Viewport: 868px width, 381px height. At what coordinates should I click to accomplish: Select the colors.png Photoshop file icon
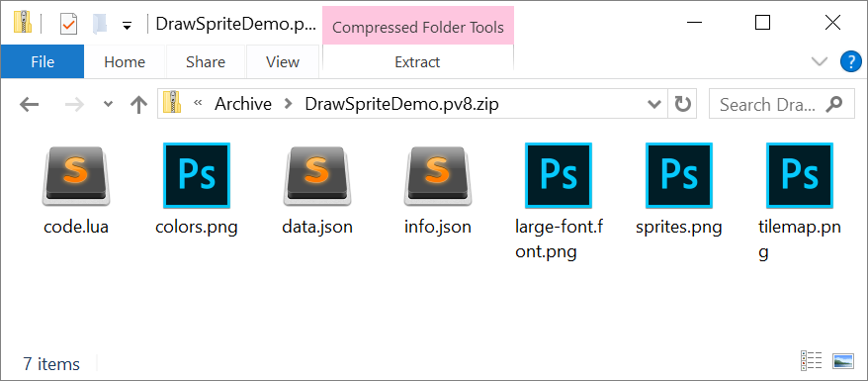pyautogui.click(x=197, y=175)
